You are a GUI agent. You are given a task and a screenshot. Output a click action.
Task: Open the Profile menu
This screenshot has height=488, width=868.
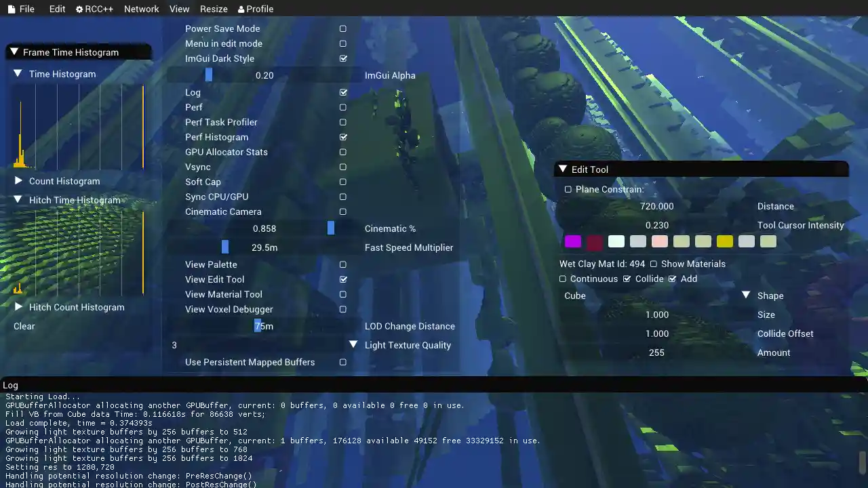click(256, 9)
